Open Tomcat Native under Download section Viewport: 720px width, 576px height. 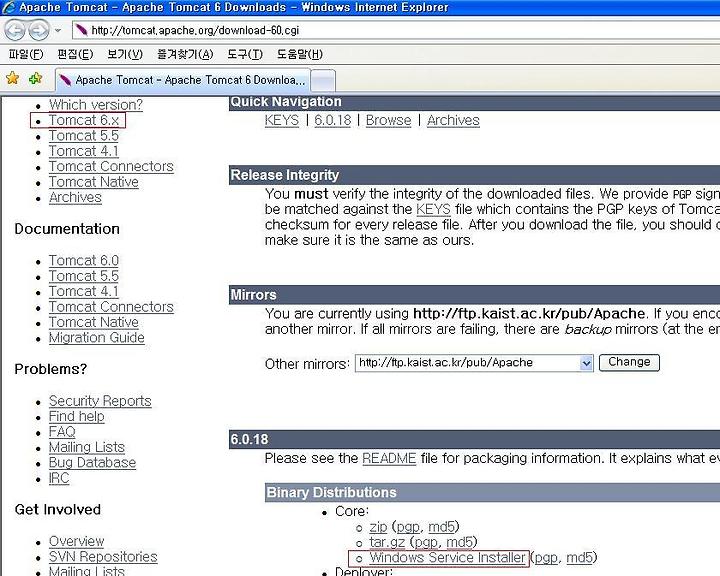click(94, 182)
